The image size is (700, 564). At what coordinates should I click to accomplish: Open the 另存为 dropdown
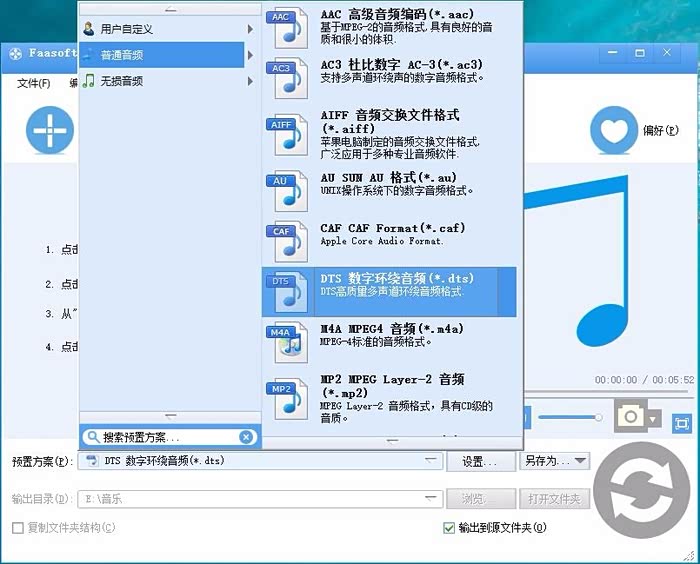click(579, 461)
